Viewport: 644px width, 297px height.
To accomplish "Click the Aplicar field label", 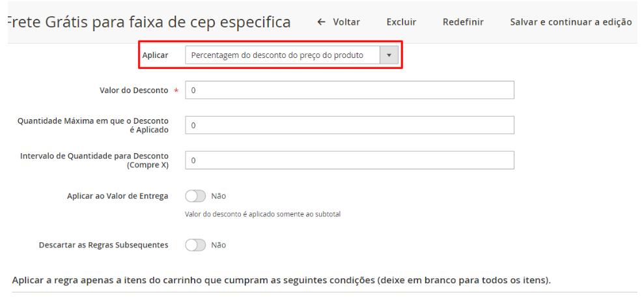I will [155, 55].
